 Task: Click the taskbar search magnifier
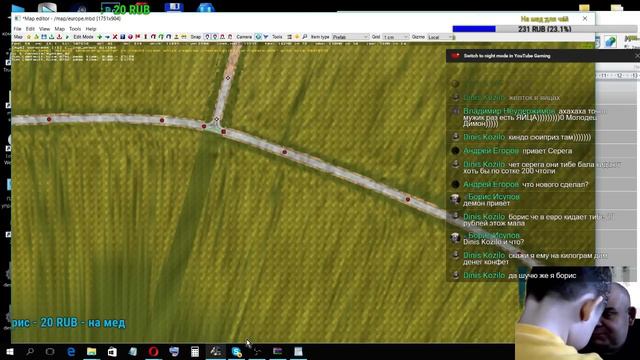pyautogui.click(x=30, y=351)
